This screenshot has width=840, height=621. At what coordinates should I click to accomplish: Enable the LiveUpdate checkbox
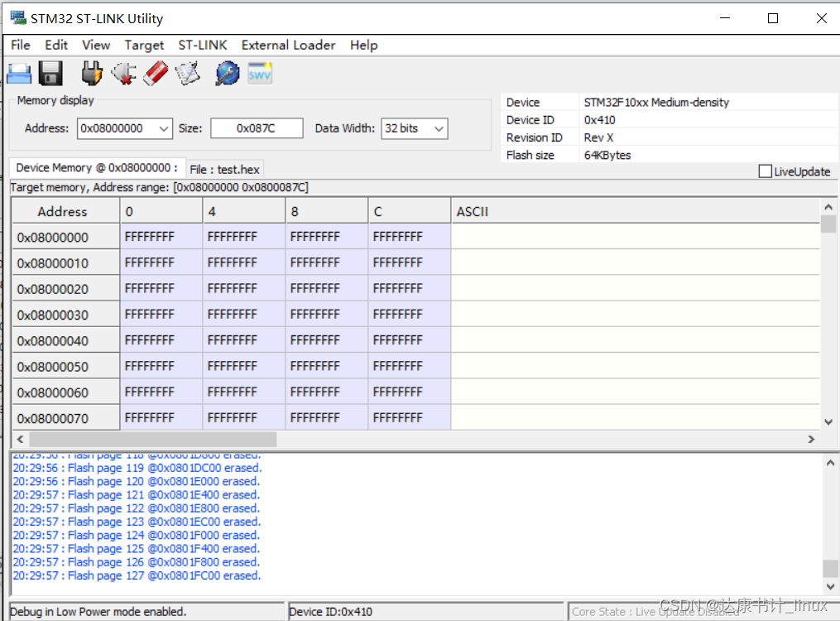pyautogui.click(x=766, y=171)
